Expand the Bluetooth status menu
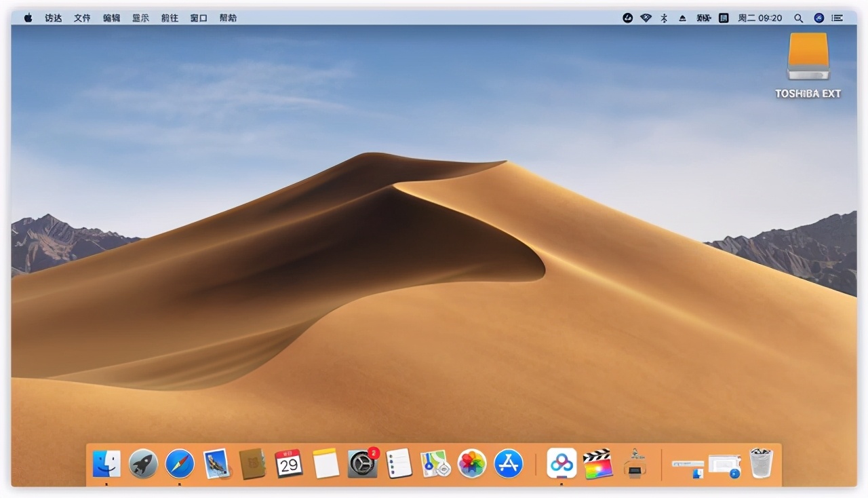The height and width of the screenshot is (498, 868). coord(664,18)
